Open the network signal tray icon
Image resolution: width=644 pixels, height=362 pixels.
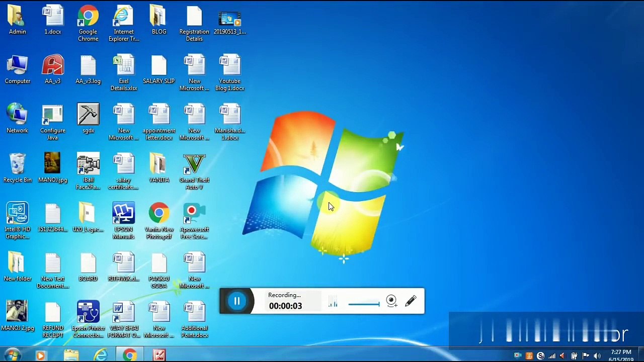point(552,356)
